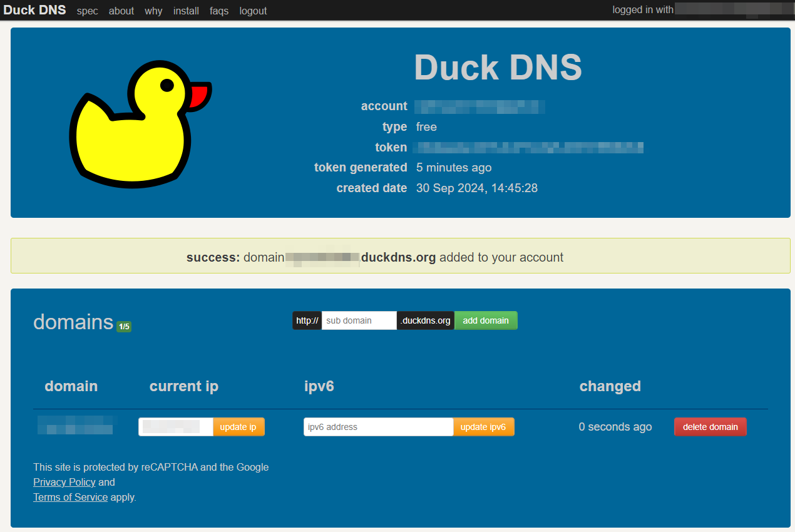
Task: Click the 'free' account type value
Action: (x=426, y=126)
